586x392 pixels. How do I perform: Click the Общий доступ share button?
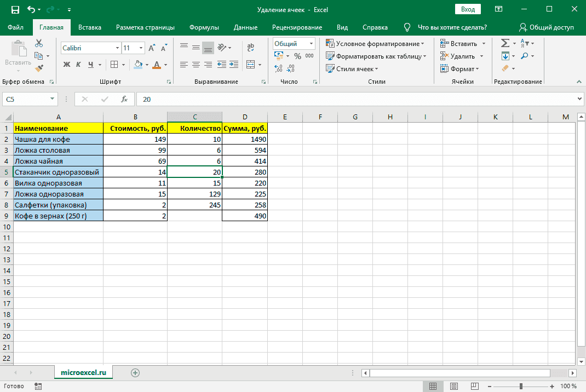point(546,27)
